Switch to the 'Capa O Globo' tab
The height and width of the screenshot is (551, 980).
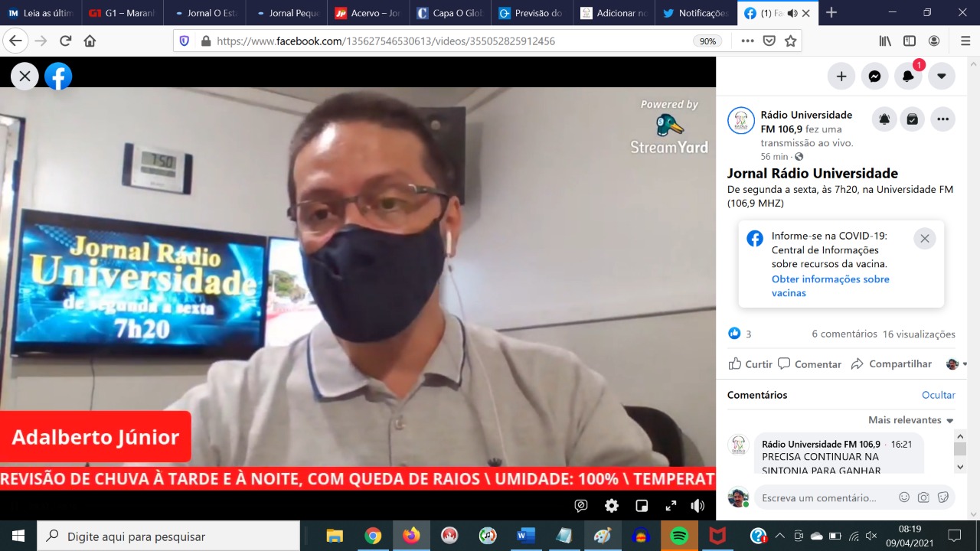click(451, 13)
